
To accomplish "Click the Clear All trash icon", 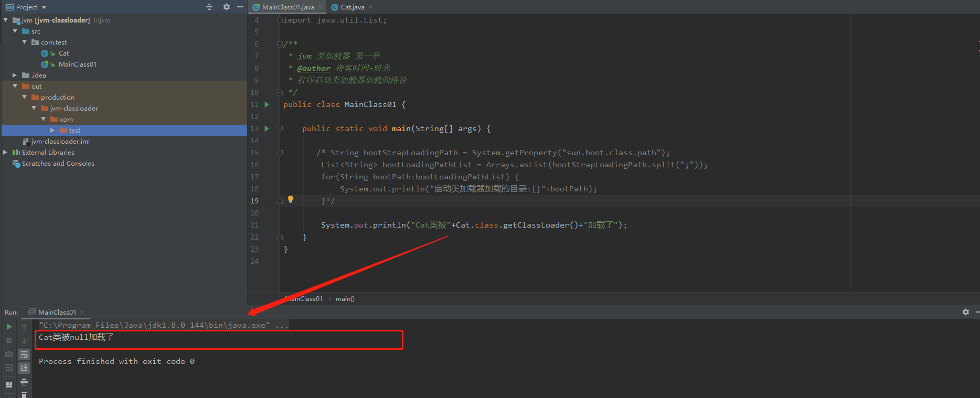I will coord(24,394).
